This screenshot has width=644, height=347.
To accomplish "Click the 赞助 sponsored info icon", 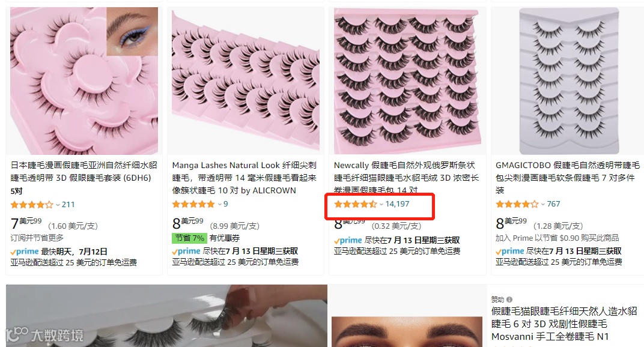I will (509, 300).
